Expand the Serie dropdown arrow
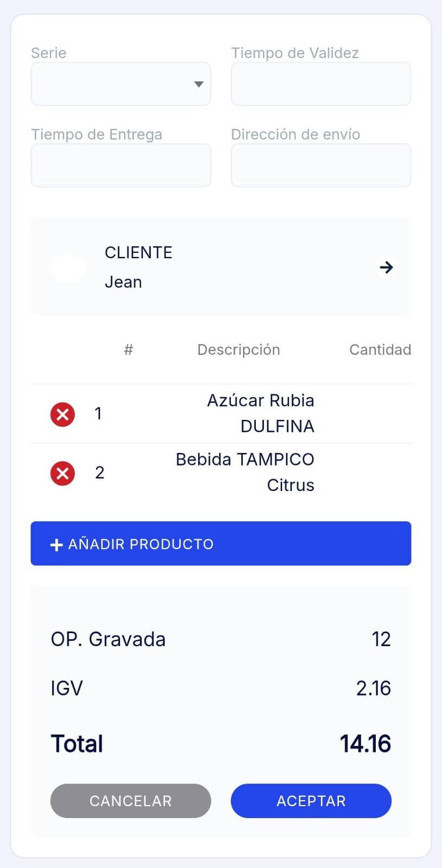442x868 pixels. click(x=199, y=84)
